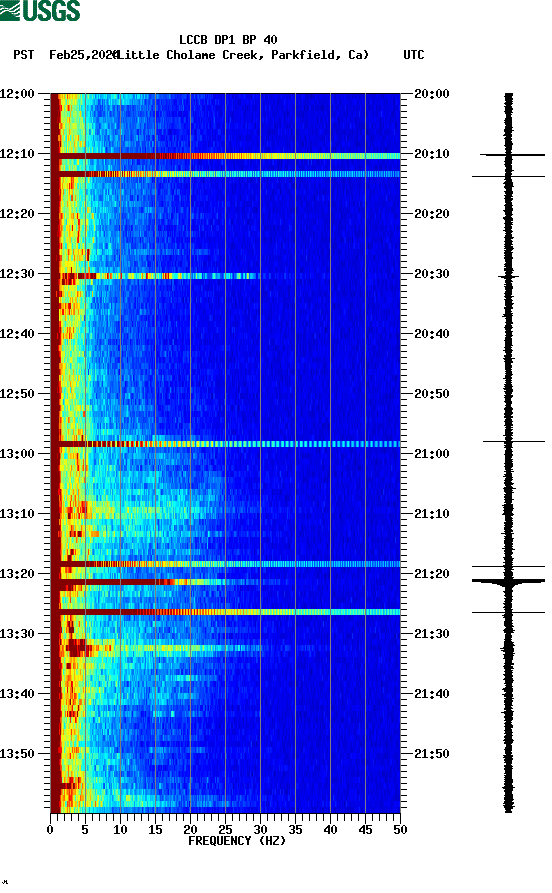Image resolution: width=552 pixels, height=893 pixels.
Task: Click the 20:20 UTC time label
Action: click(x=432, y=214)
